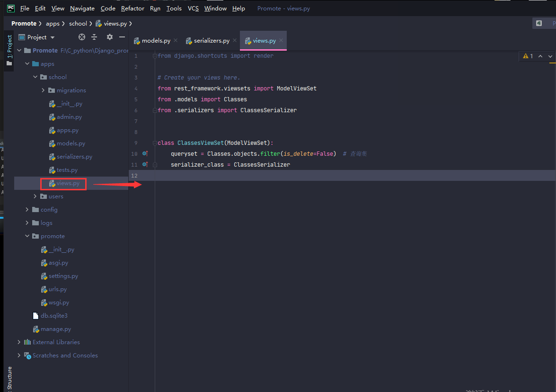Click override gutter icon on line 11
Viewport: 556px width, 392px height.
click(145, 164)
